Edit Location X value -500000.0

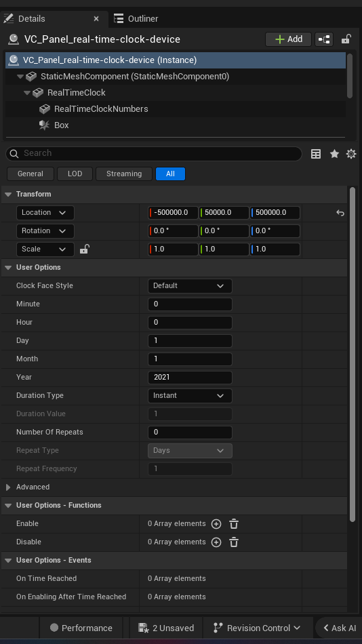coord(173,213)
